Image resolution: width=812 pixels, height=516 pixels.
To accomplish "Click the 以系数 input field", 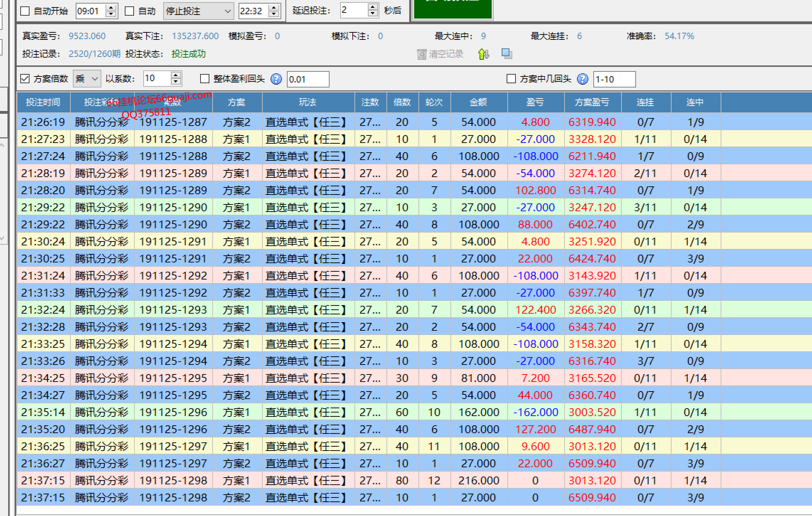I will (157, 79).
